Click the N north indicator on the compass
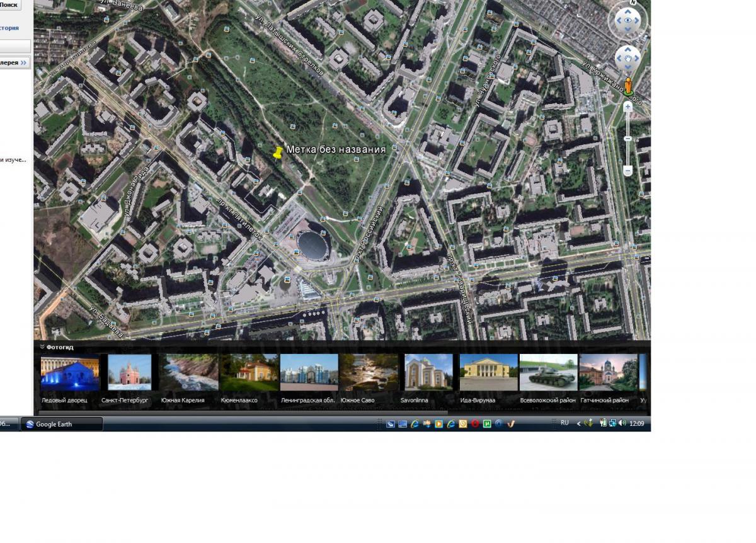This screenshot has width=756, height=543. 633,3
